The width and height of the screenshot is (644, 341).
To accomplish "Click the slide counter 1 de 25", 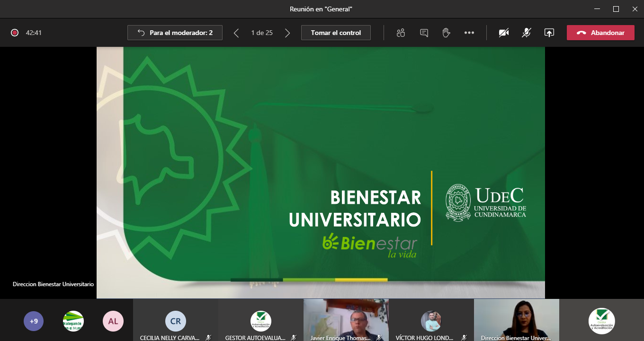I will (x=262, y=33).
